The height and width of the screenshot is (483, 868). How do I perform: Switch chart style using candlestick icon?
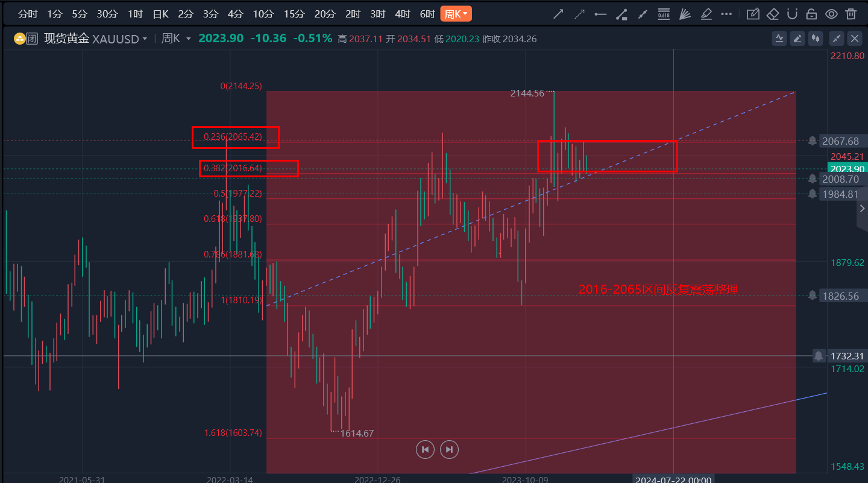pos(816,39)
